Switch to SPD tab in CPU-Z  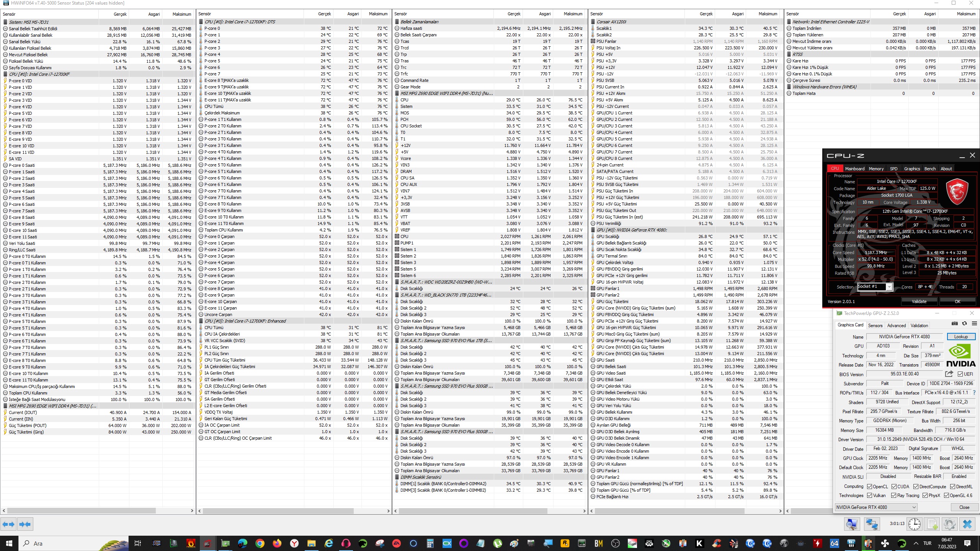[x=894, y=169]
